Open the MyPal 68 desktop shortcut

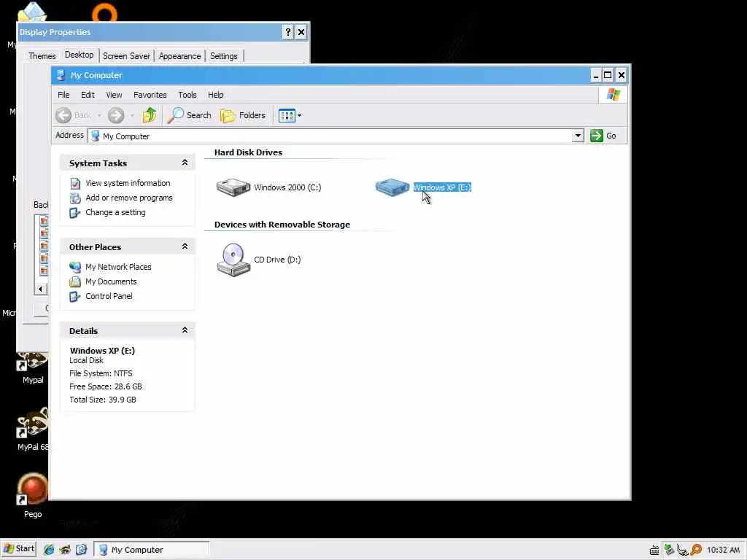pyautogui.click(x=32, y=429)
